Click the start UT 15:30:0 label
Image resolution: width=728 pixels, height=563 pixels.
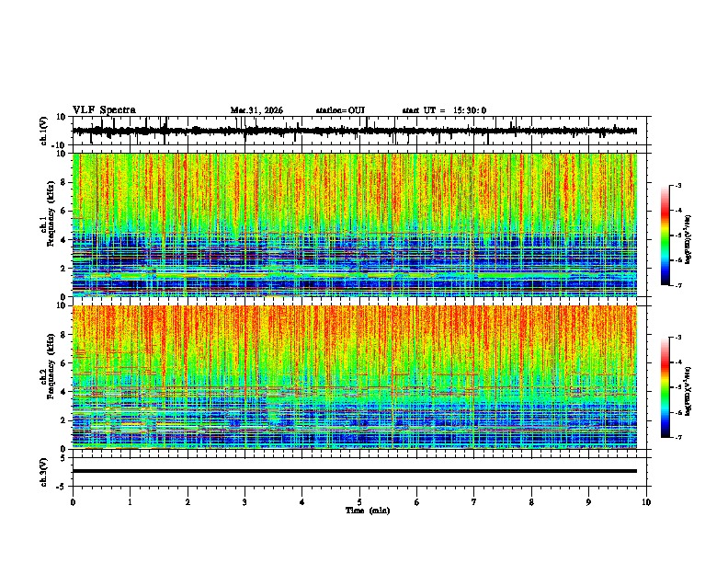444,110
